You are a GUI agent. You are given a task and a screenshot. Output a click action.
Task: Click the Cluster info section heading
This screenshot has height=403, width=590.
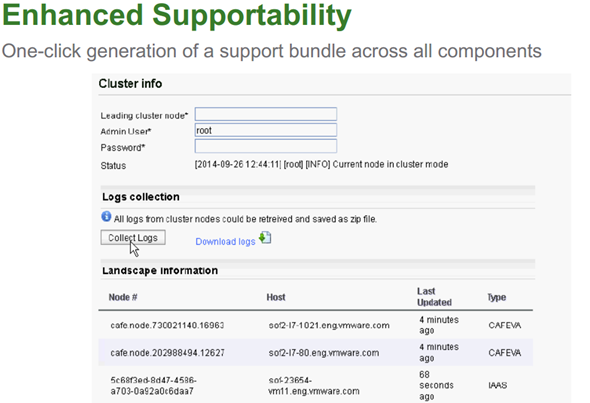click(x=130, y=84)
